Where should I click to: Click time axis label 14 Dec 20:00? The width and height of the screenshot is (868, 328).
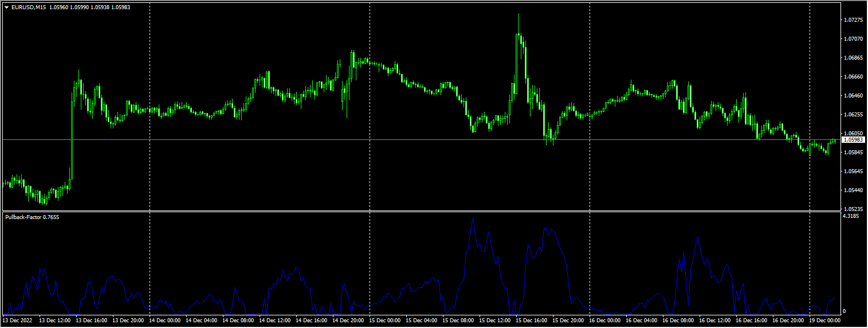pos(349,321)
